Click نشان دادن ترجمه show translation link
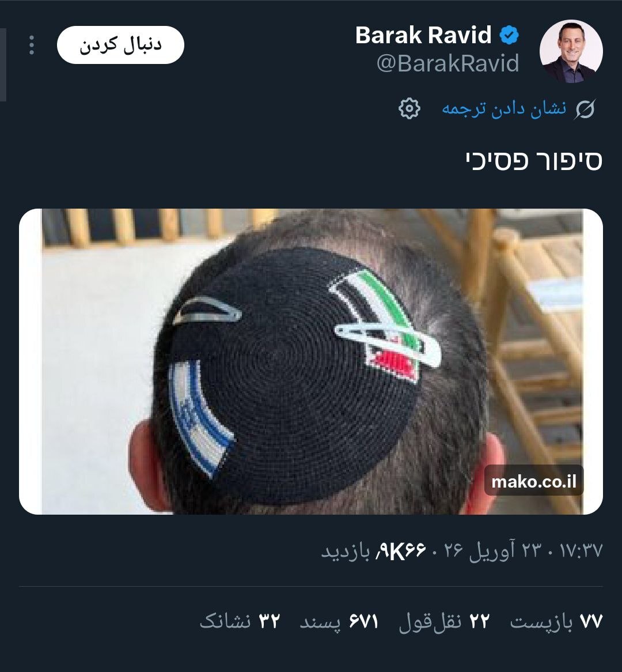The width and height of the screenshot is (622, 672). 504,108
